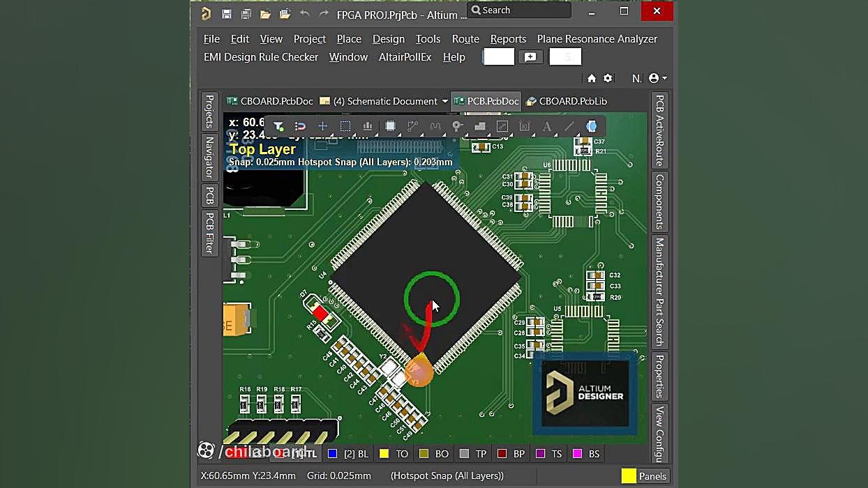
Task: Click the Align Objects tool
Action: click(368, 126)
